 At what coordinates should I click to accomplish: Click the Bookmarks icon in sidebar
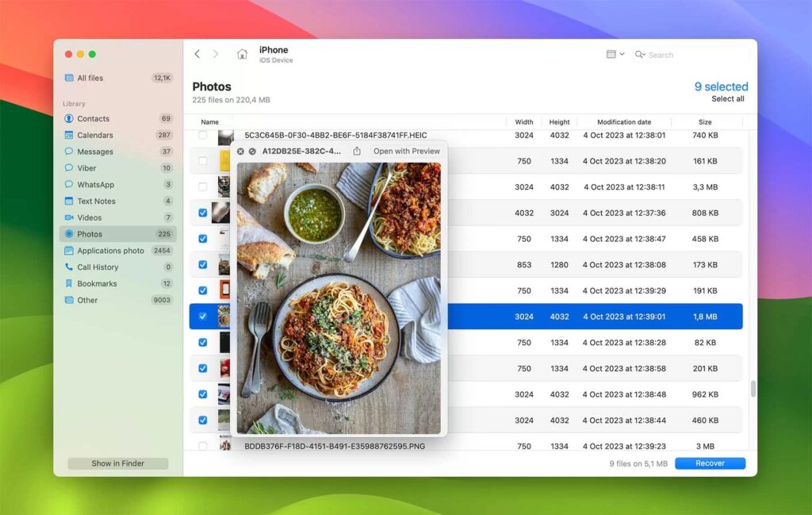[x=69, y=283]
